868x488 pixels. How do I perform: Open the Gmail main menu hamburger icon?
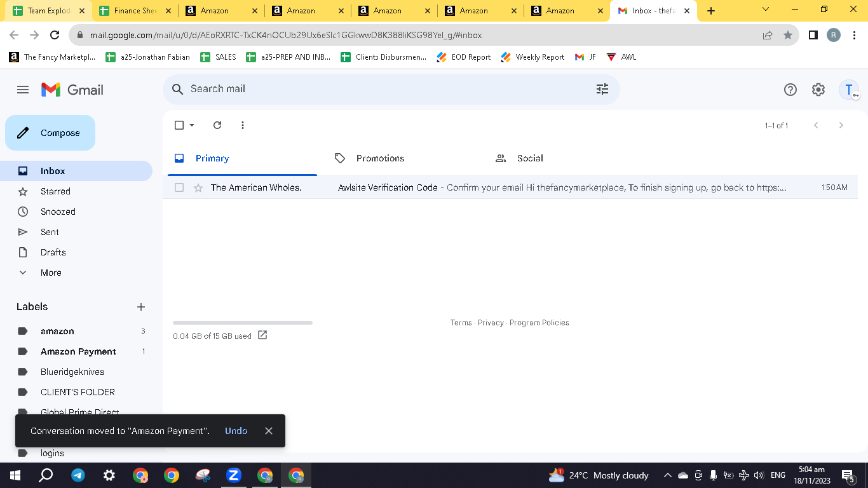pyautogui.click(x=23, y=90)
